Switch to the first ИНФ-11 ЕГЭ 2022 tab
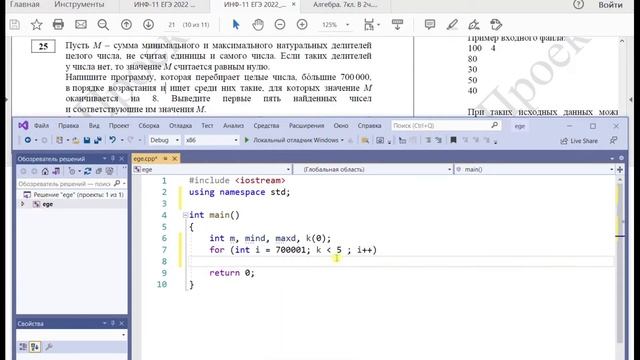640x360 pixels. (x=164, y=5)
